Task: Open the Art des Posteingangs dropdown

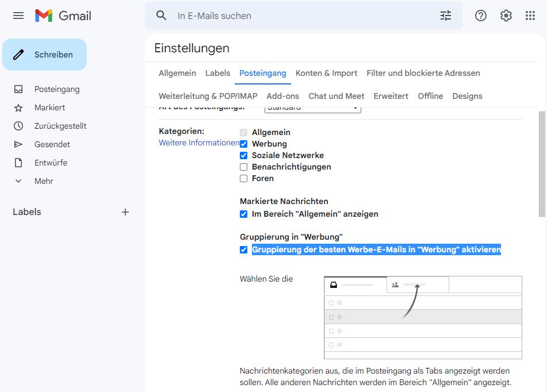Action: pos(313,109)
